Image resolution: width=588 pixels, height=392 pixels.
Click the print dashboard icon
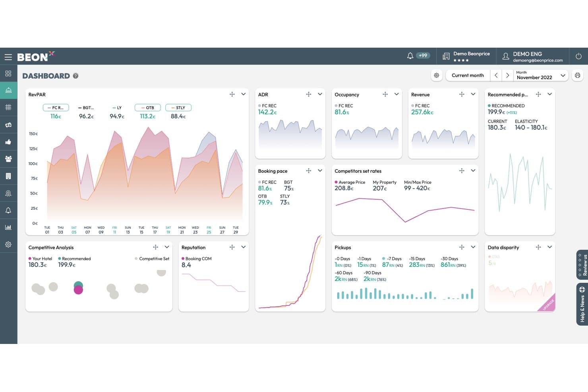(577, 75)
